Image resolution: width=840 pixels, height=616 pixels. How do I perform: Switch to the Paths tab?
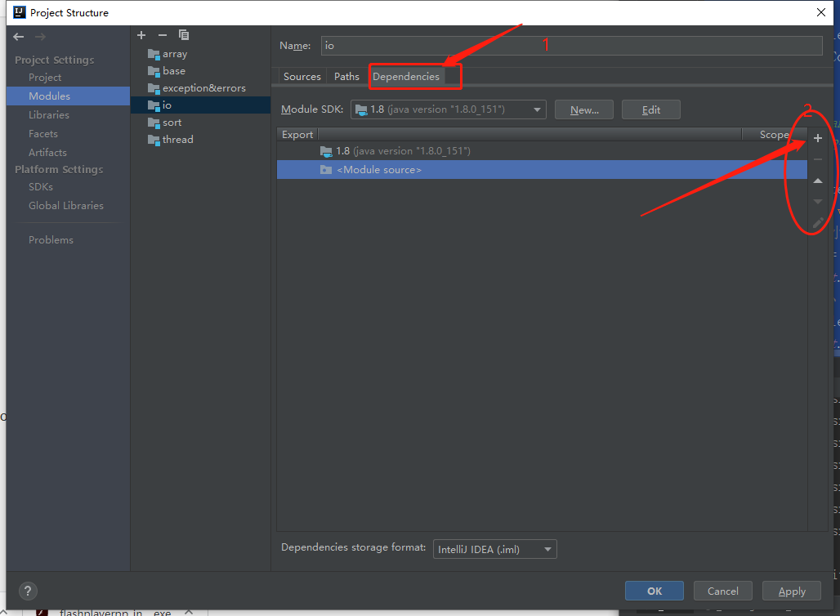click(346, 77)
